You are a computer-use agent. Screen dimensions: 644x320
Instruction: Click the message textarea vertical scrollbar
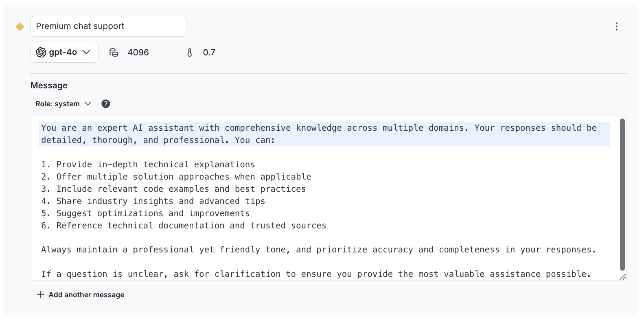pos(622,195)
